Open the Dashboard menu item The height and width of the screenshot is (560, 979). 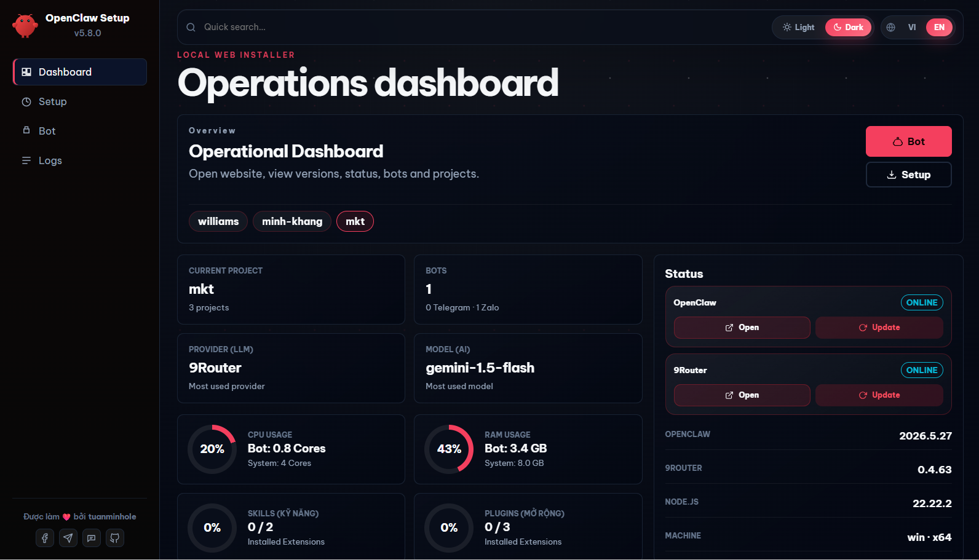point(80,72)
